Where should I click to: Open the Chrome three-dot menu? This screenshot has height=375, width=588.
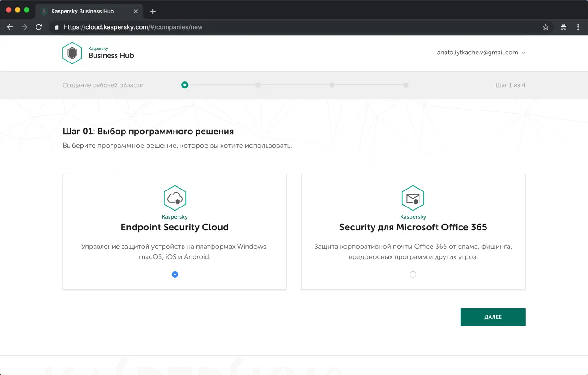coord(579,27)
